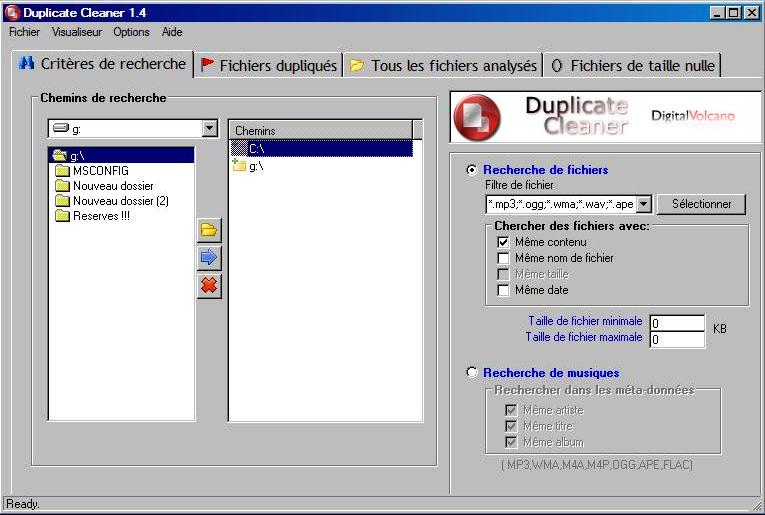Toggle the Même album checkbox
This screenshot has width=765, height=515.
pos(511,442)
